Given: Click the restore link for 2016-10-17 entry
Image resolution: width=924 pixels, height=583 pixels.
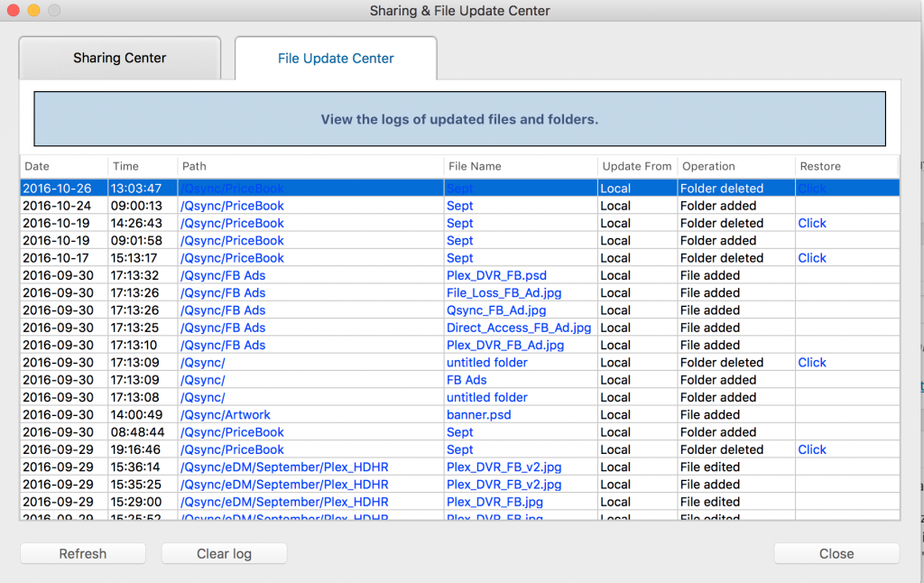Looking at the screenshot, I should [x=811, y=258].
